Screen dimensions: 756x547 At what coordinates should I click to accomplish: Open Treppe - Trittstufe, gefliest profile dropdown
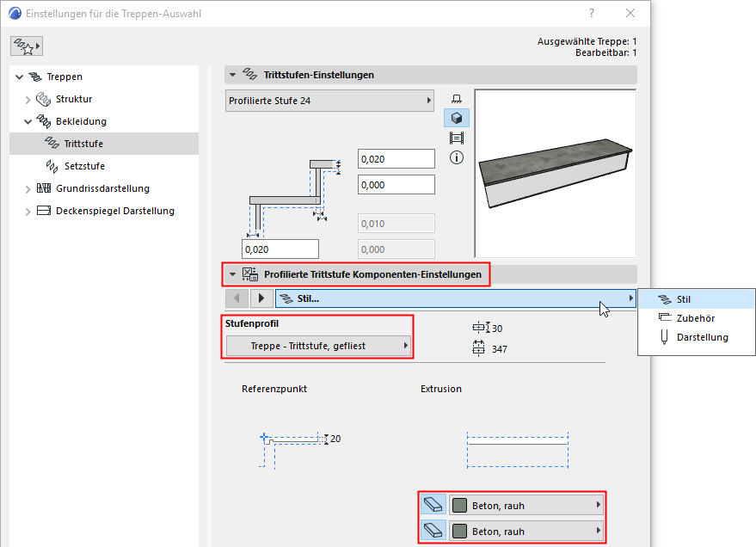click(x=318, y=346)
